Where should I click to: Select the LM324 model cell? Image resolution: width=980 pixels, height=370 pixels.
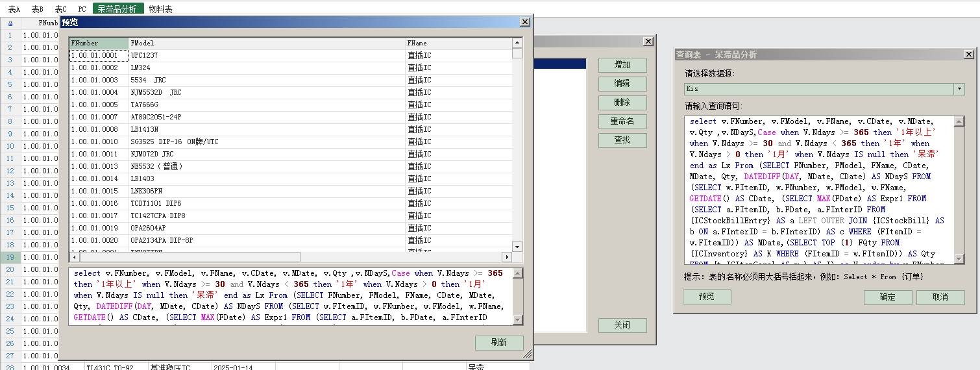tap(267, 68)
